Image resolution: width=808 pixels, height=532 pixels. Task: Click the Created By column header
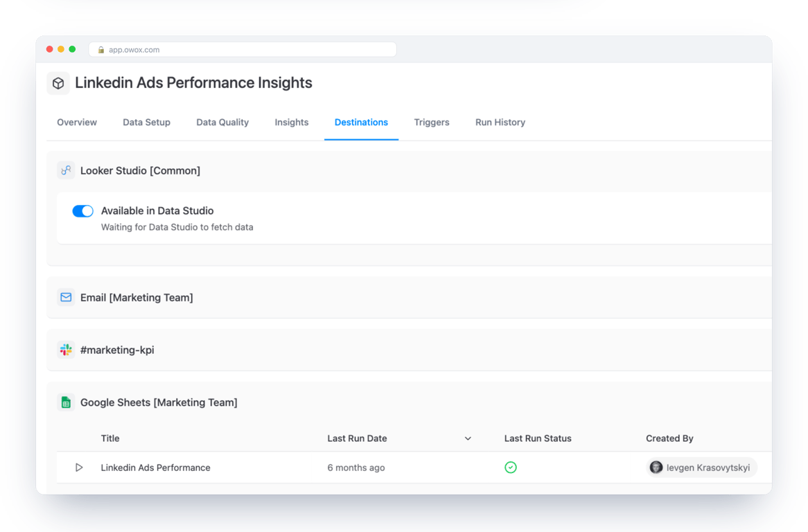[669, 438]
